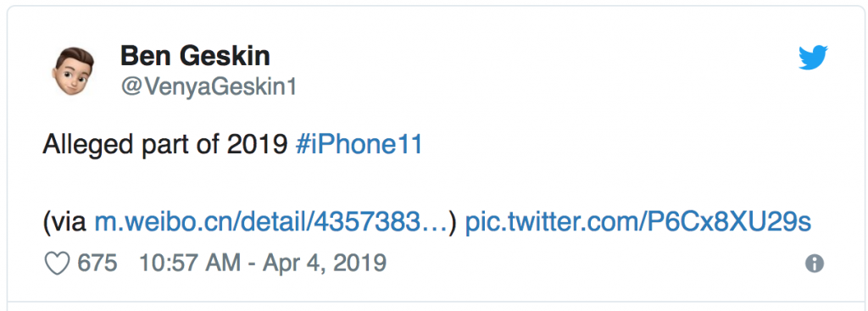Open the #iPhone11 hashtag link

click(x=359, y=146)
